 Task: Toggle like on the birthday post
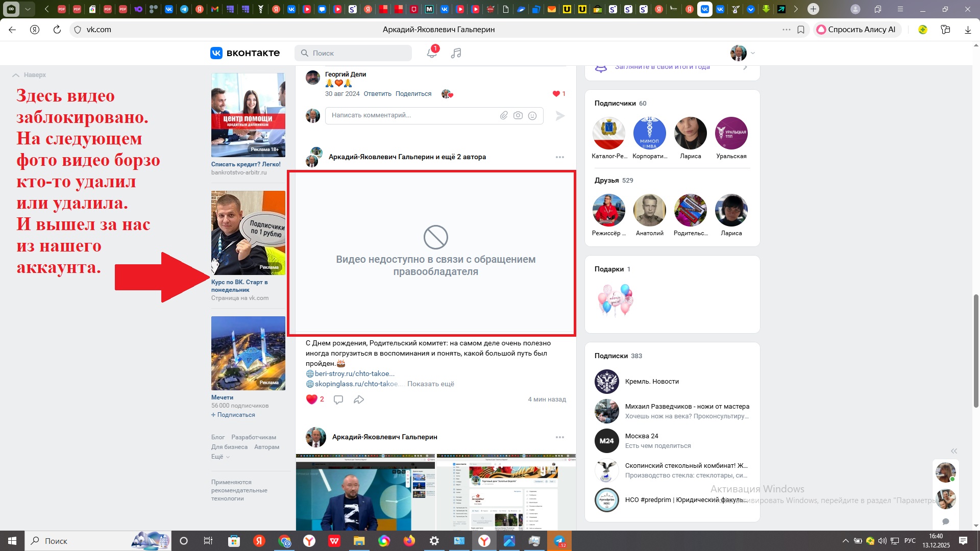312,399
